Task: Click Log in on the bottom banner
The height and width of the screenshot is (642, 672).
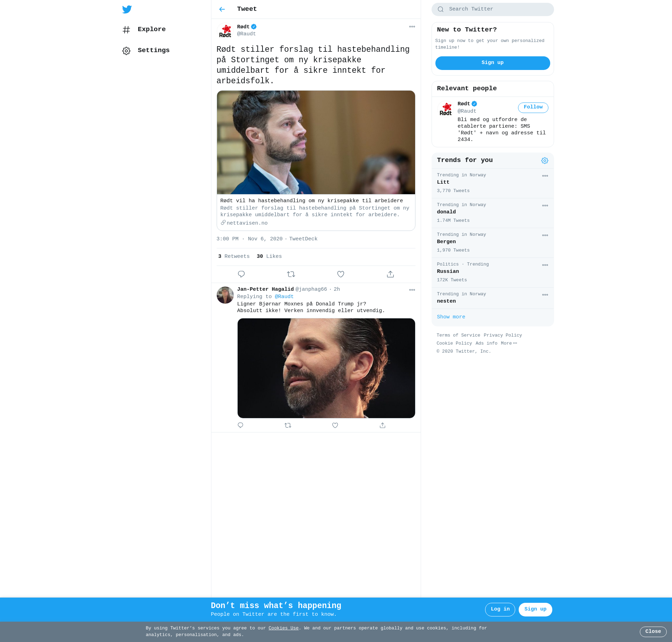Action: 500,609
